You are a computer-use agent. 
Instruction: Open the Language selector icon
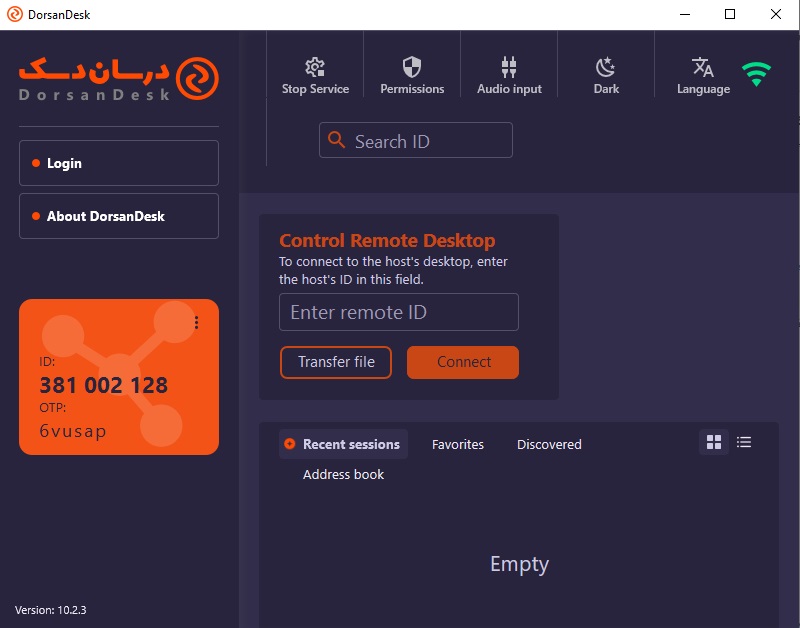tap(703, 67)
